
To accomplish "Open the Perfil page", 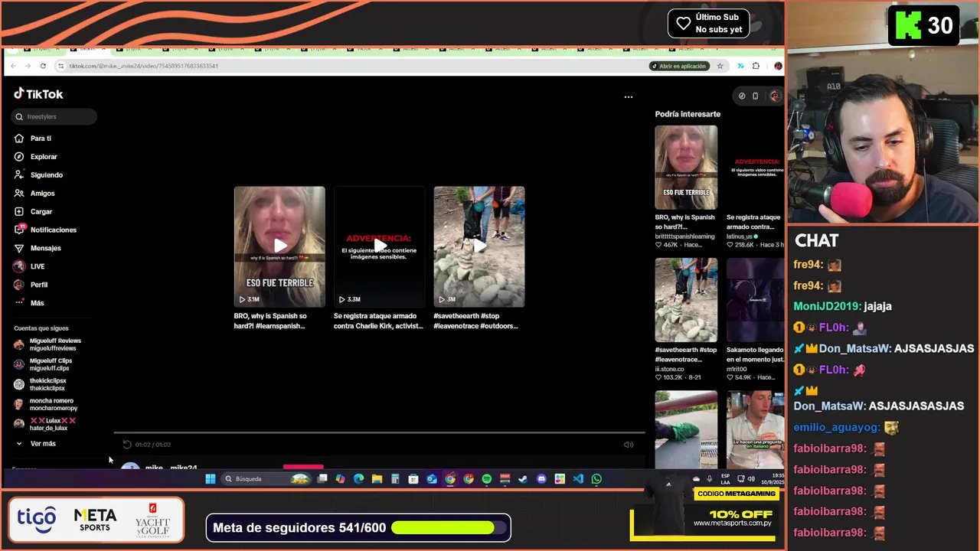I will pyautogui.click(x=31, y=285).
